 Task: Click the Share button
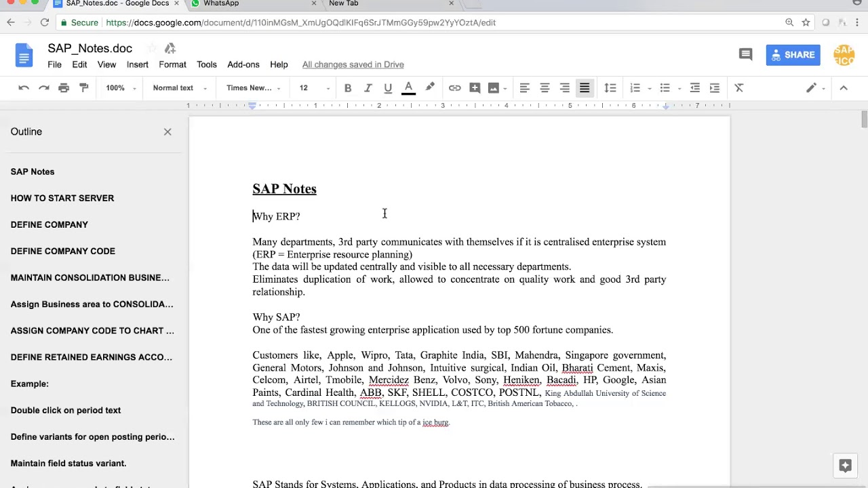click(793, 55)
